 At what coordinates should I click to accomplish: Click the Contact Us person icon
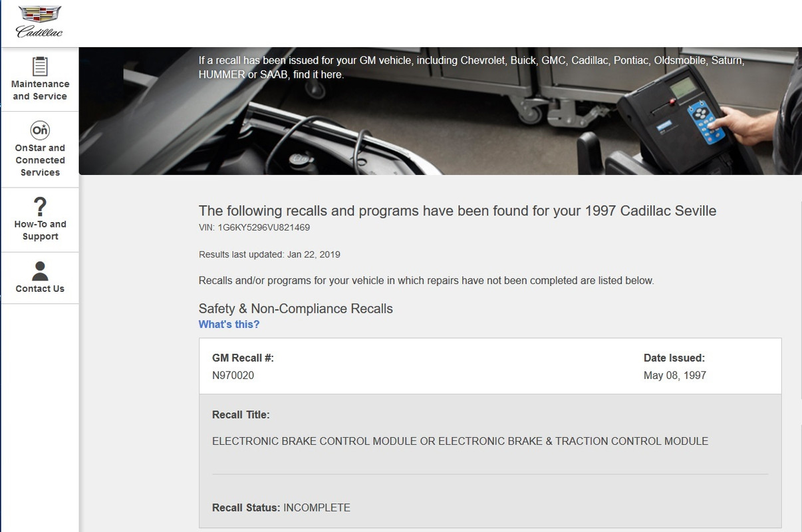40,271
